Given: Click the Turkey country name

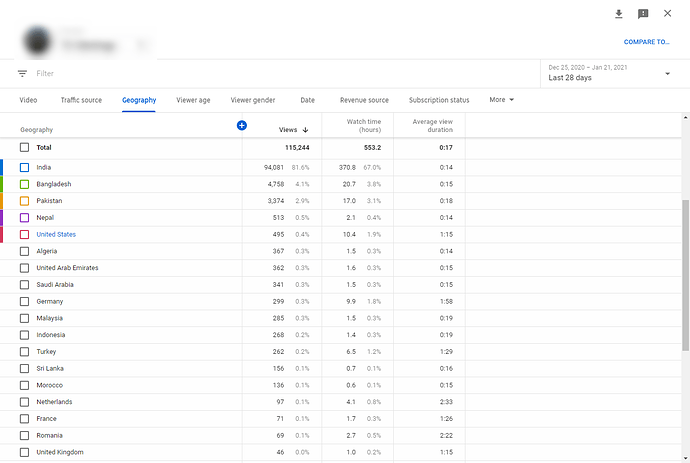Looking at the screenshot, I should point(46,352).
